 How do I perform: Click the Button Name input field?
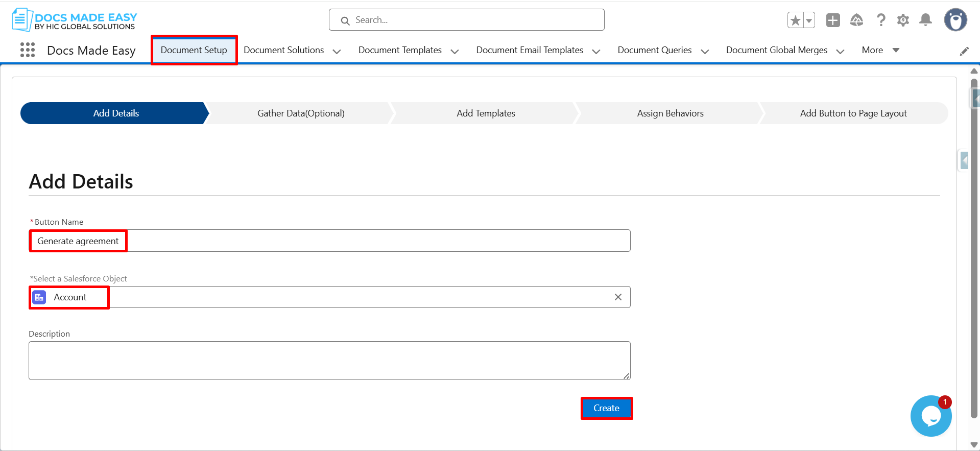(x=357, y=241)
